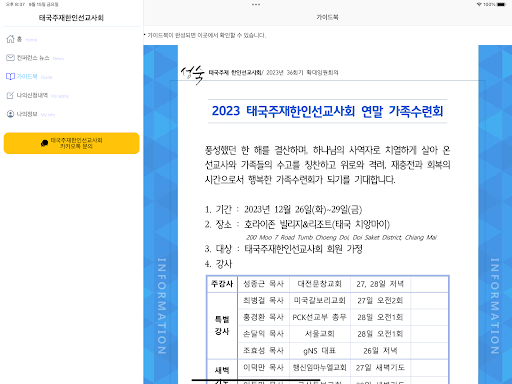Tap the Wi-Fi status icon
The width and height of the screenshot is (512, 384).
(479, 4)
